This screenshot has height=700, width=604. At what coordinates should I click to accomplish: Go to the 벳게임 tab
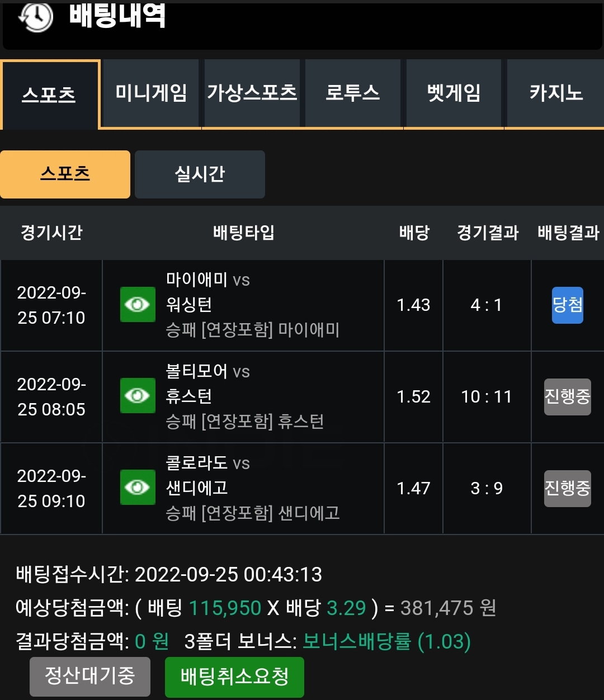click(454, 93)
